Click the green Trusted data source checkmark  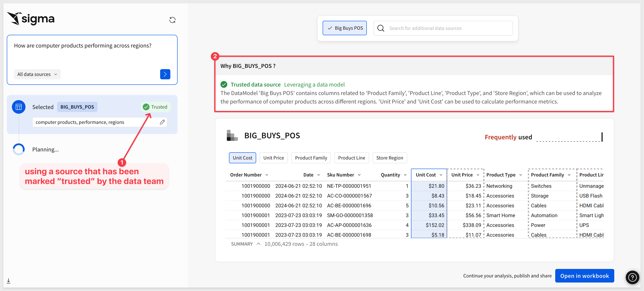tap(224, 85)
